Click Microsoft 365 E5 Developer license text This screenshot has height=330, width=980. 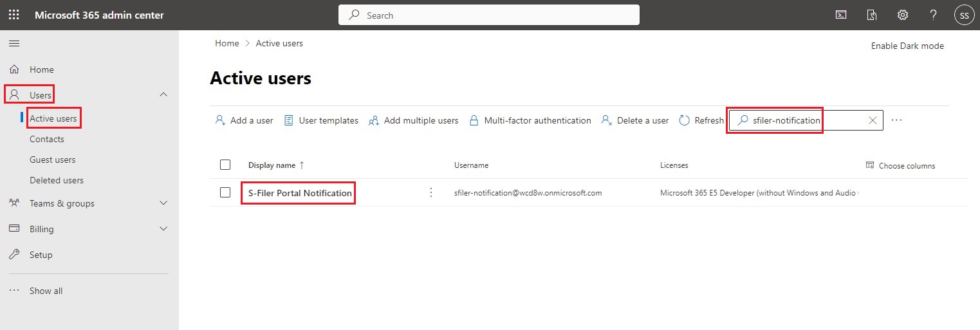(759, 192)
